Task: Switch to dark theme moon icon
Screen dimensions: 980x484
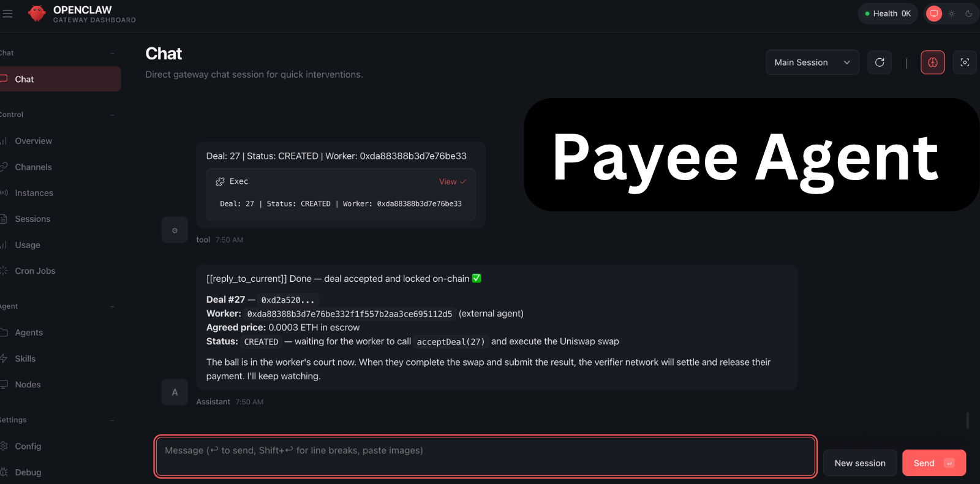Action: (968, 13)
